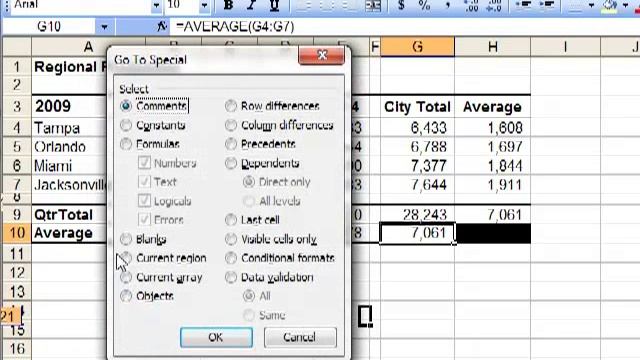Click in the formula bar text
Image resolution: width=640 pixels, height=360 pixels.
click(235, 27)
